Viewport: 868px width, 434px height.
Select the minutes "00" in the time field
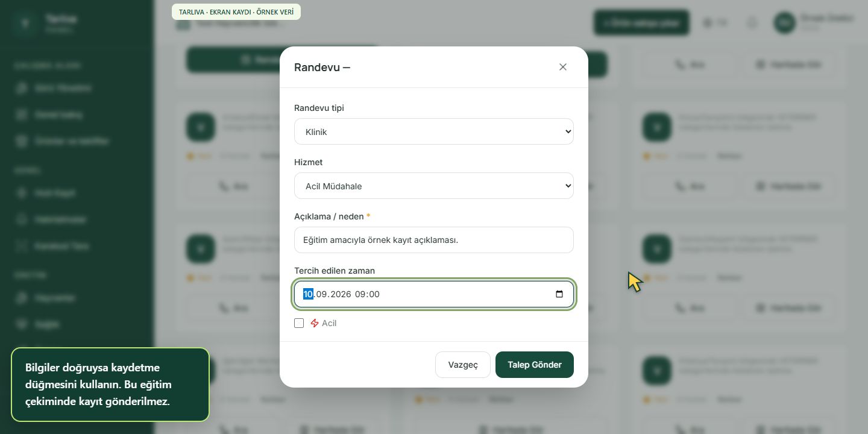[x=374, y=294]
